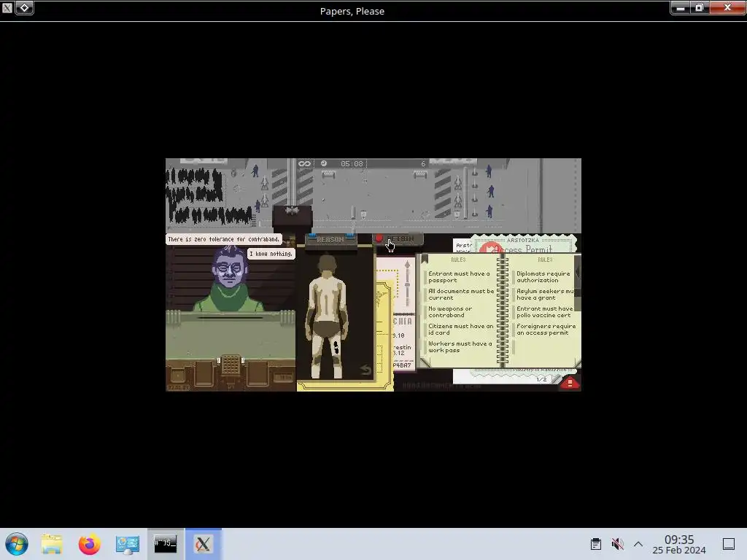Click the intercom speaker grille on desk
The width and height of the screenshot is (747, 560).
pyautogui.click(x=231, y=365)
